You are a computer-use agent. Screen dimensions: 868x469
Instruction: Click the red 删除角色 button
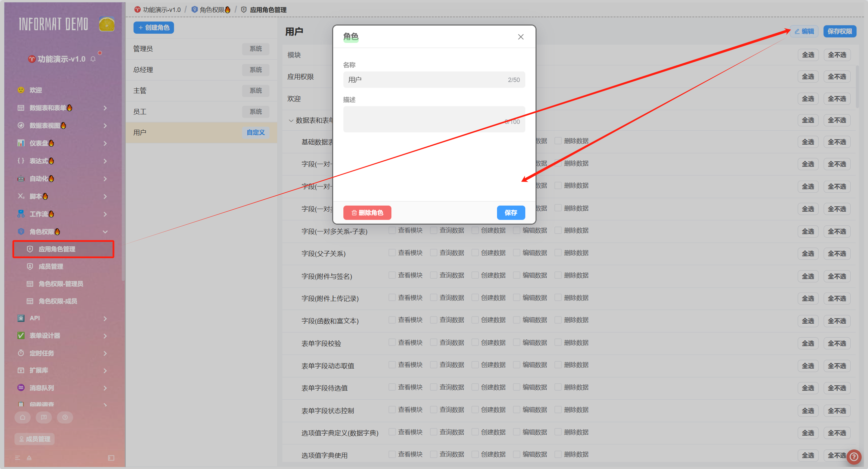point(367,213)
